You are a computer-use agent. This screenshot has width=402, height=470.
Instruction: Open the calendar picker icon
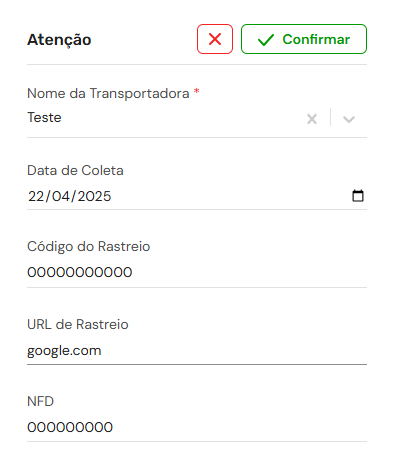(358, 196)
